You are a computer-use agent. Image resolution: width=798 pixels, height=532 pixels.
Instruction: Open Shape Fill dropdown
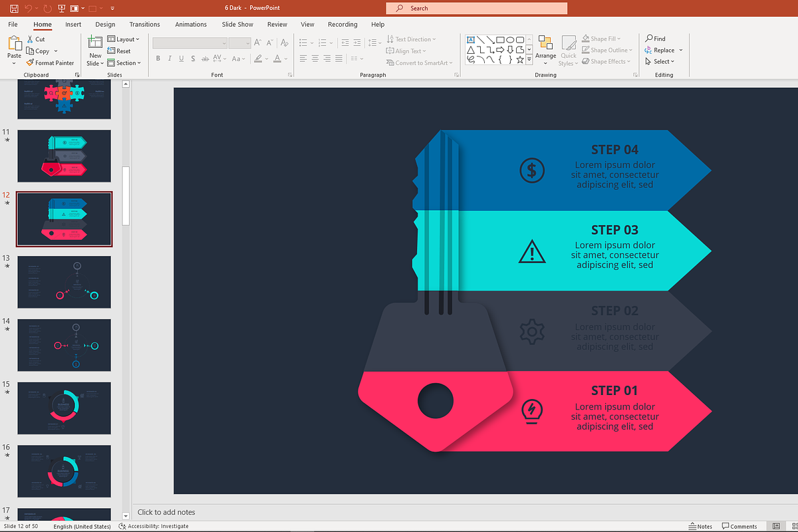coord(601,39)
